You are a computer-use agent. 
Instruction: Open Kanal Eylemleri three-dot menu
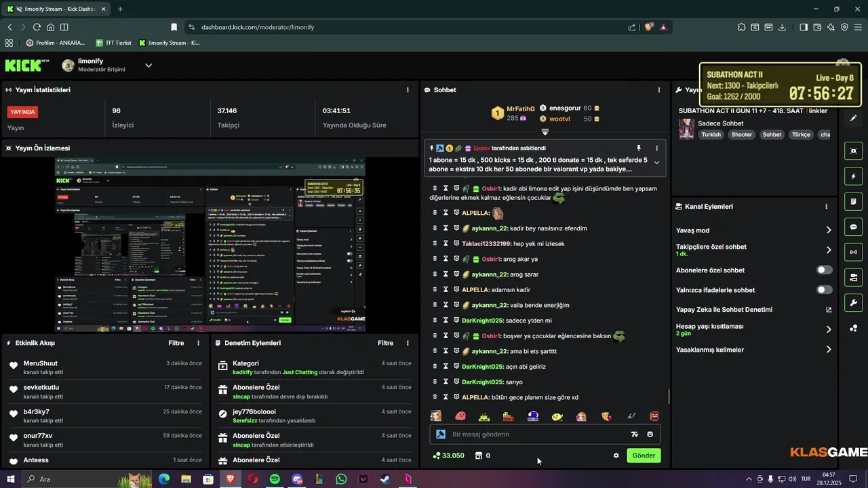826,207
